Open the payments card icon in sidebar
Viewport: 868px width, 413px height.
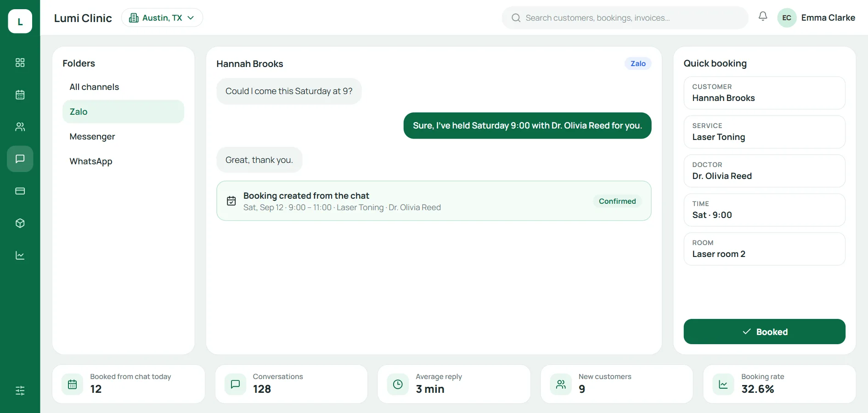pos(20,191)
